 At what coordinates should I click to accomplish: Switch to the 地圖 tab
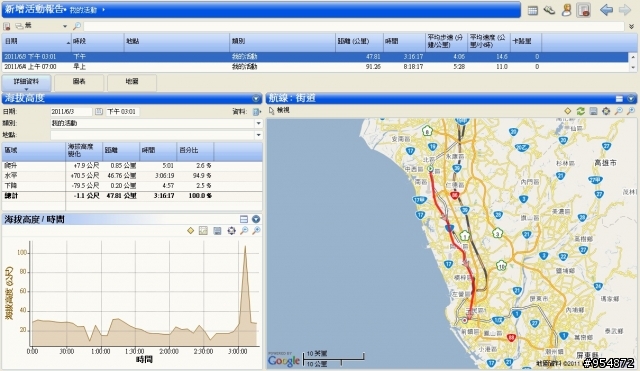pos(132,82)
